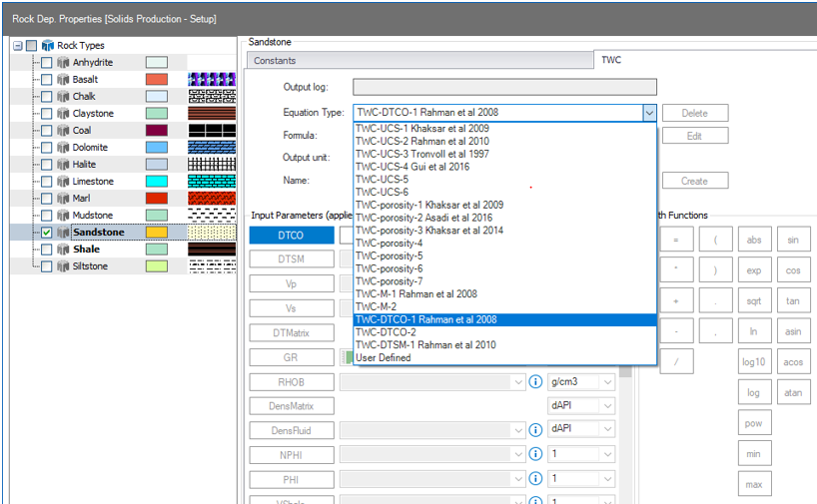
Task: Click the info icon beside RHOB
Action: [x=535, y=381]
